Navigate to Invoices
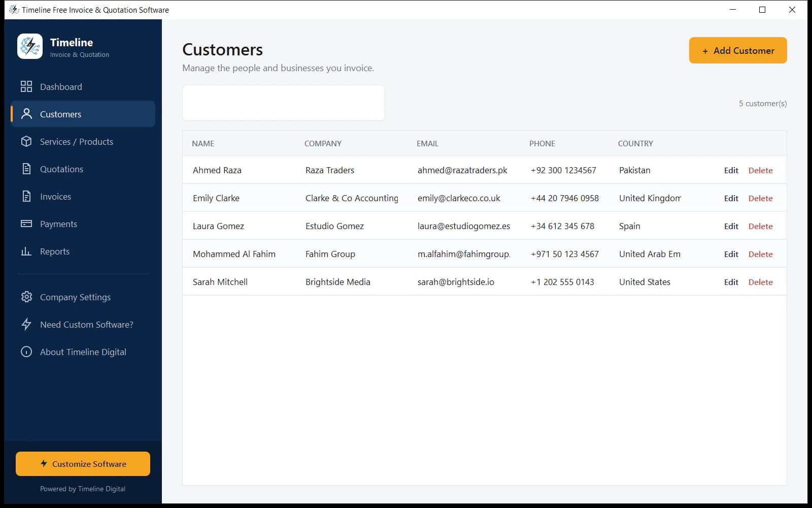The image size is (812, 508). [83, 196]
